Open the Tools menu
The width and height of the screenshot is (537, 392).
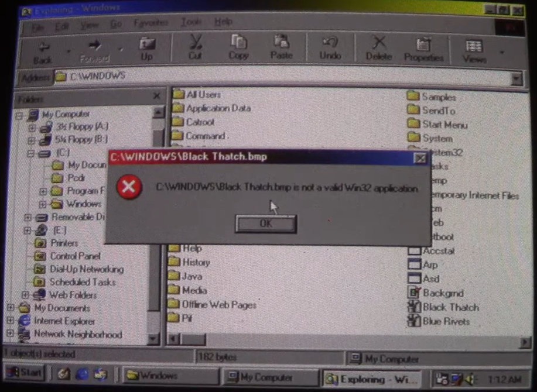click(x=191, y=22)
